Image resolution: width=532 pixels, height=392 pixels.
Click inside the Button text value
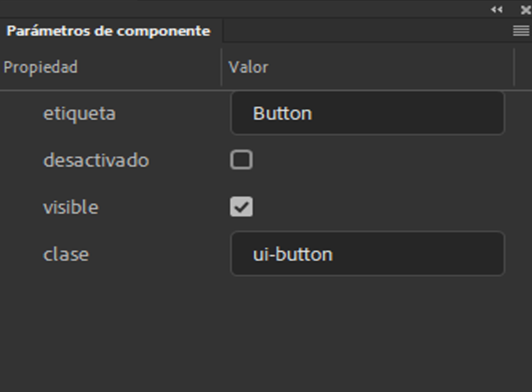click(282, 113)
